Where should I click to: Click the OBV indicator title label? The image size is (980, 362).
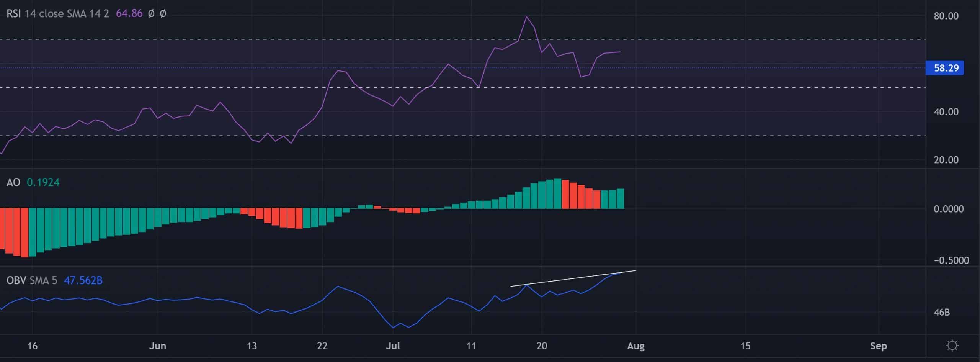(16, 281)
